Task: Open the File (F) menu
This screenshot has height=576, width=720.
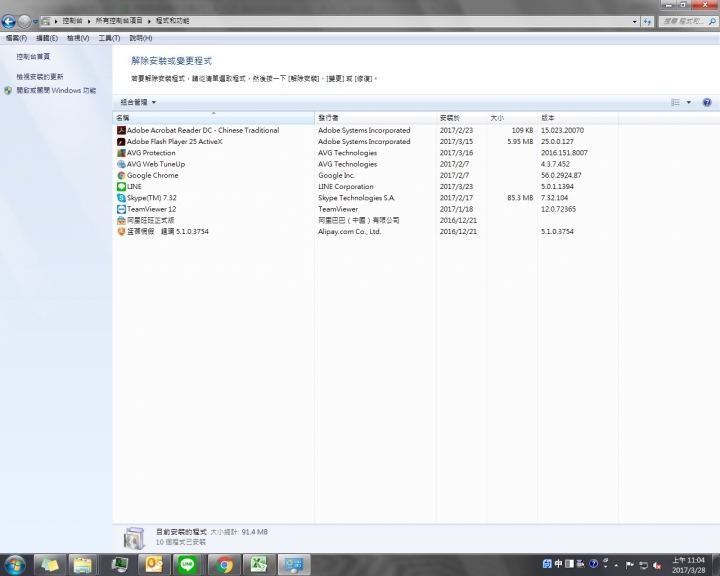Action: (x=16, y=38)
